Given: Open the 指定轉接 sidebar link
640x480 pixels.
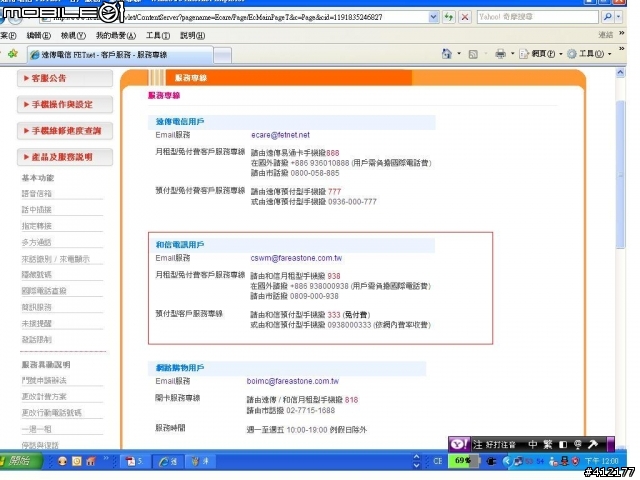Looking at the screenshot, I should point(37,226).
